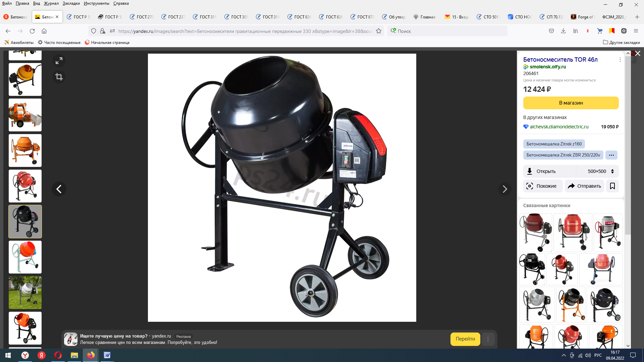Open the Pocket save icon
Screen dimensions: 644x362
[551, 31]
